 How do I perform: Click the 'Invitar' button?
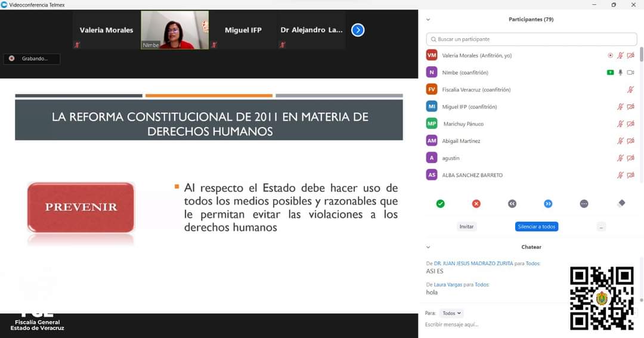pyautogui.click(x=466, y=227)
